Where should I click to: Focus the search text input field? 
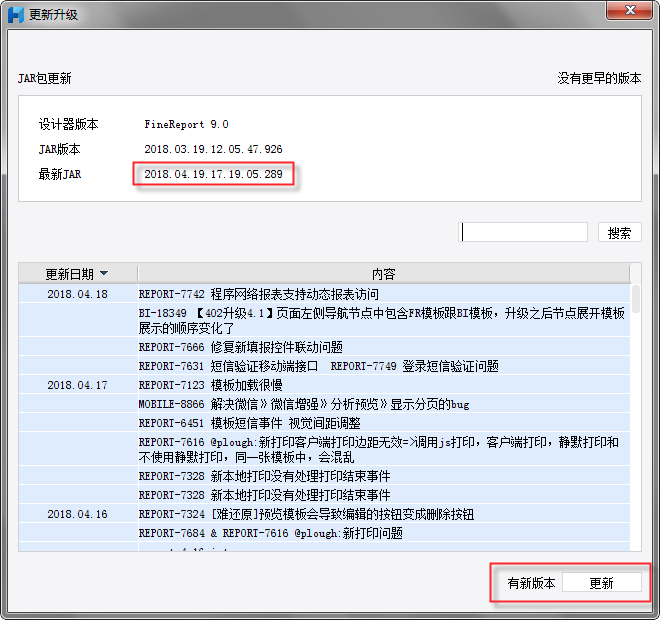(523, 232)
